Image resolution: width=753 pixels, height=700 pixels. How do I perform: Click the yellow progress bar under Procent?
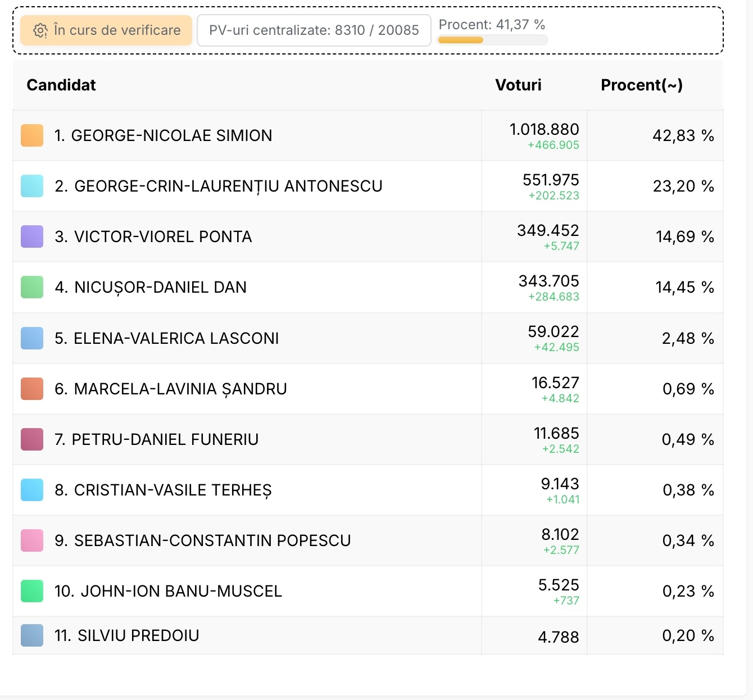(492, 40)
